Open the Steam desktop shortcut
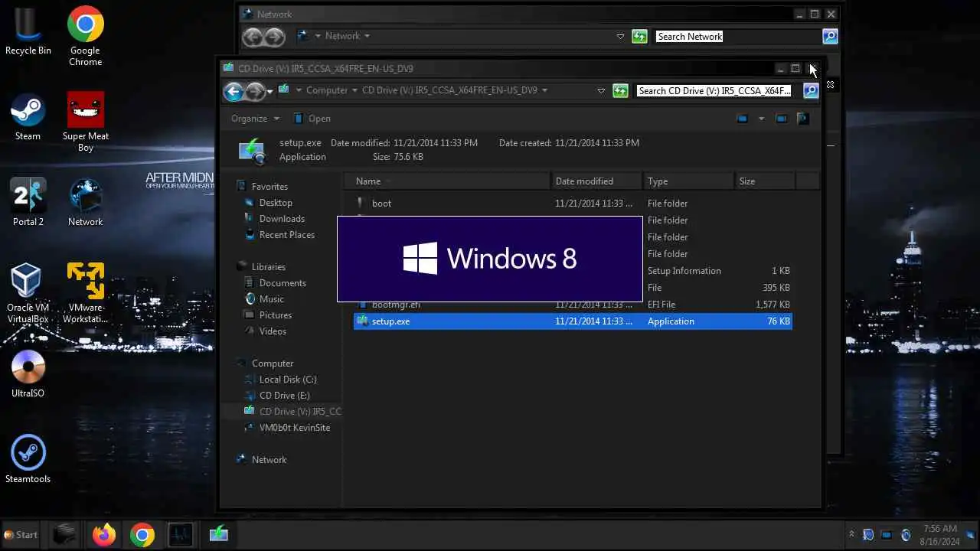The width and height of the screenshot is (980, 551). [28, 117]
